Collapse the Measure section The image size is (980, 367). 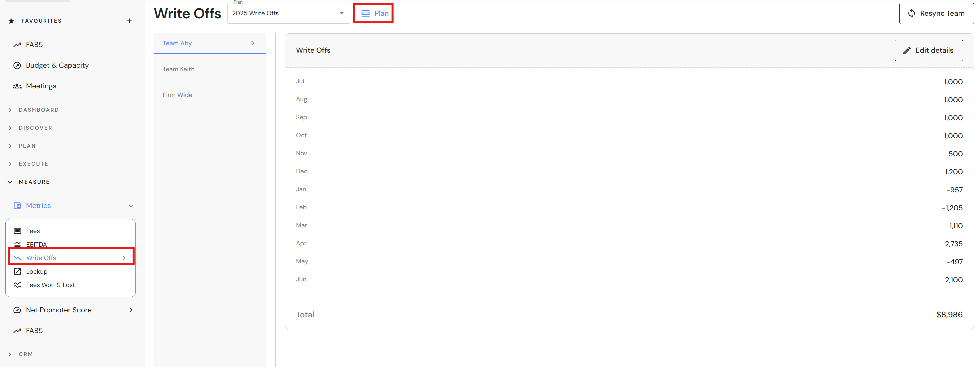[10, 182]
